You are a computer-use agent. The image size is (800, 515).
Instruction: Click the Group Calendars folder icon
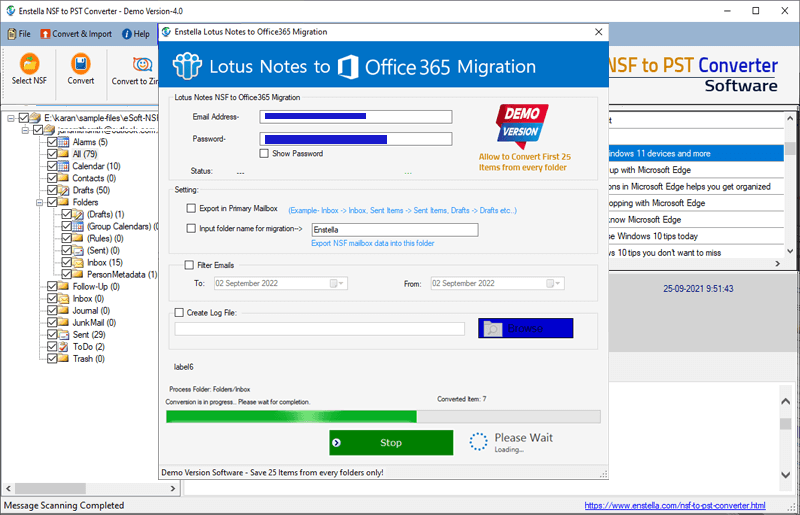coord(78,226)
